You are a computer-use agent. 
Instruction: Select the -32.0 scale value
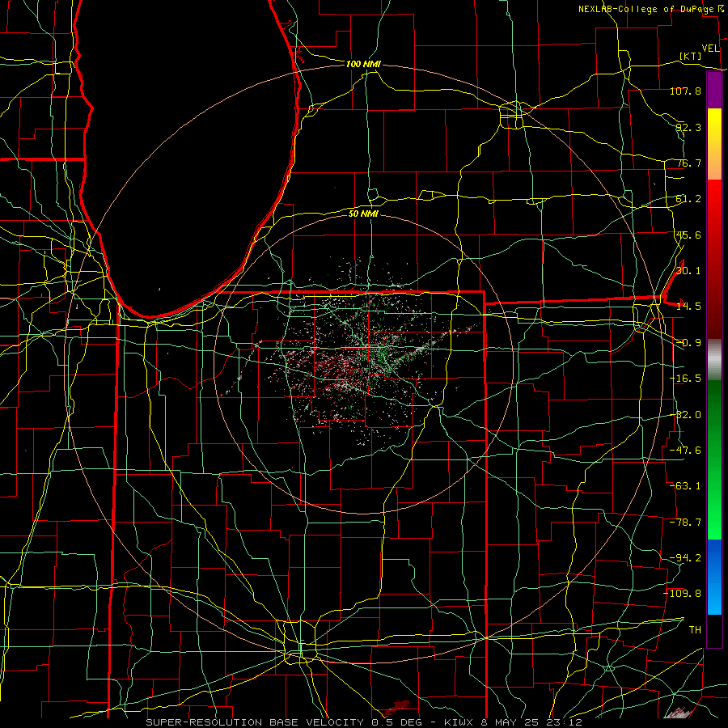[x=685, y=415]
